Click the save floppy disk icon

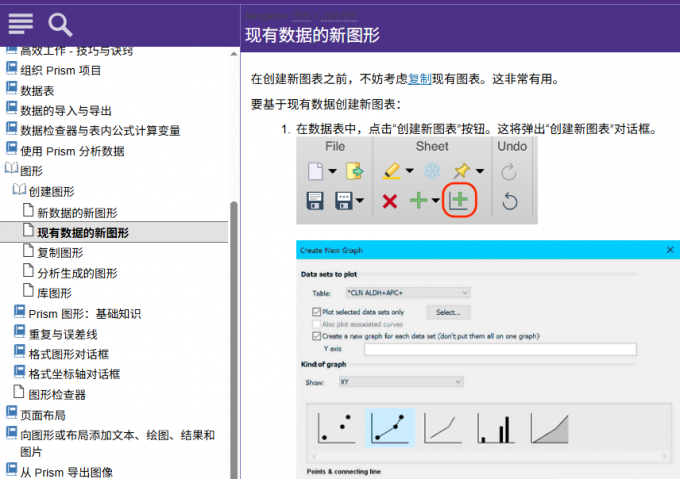pyautogui.click(x=315, y=201)
